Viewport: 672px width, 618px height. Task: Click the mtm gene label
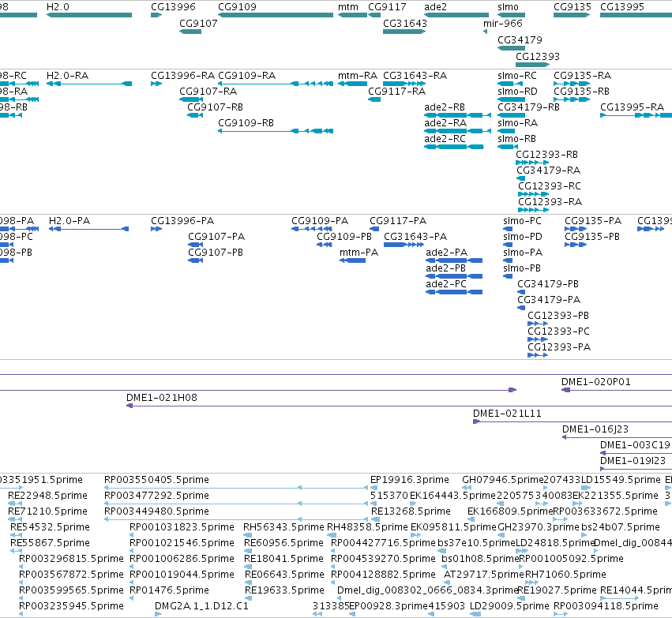(348, 7)
